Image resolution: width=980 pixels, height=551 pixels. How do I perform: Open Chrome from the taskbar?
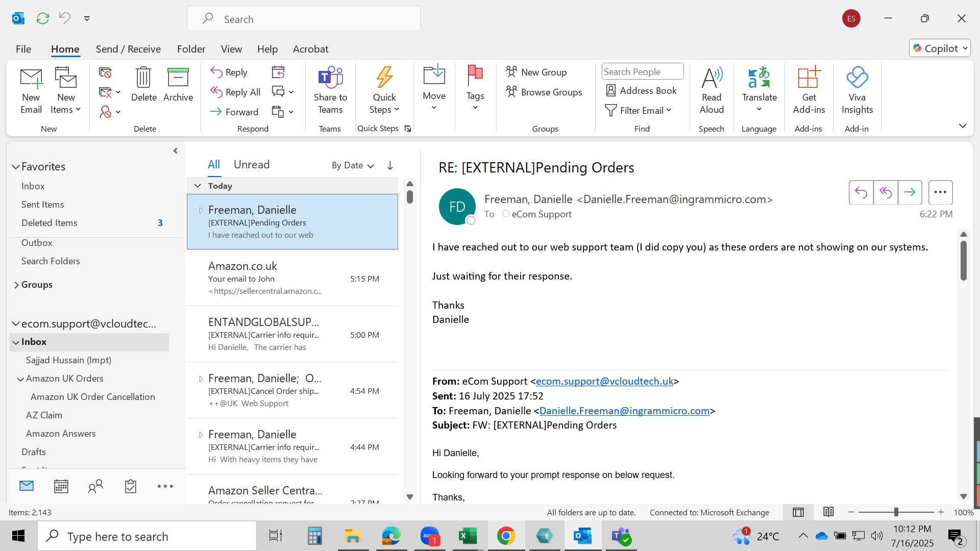506,536
